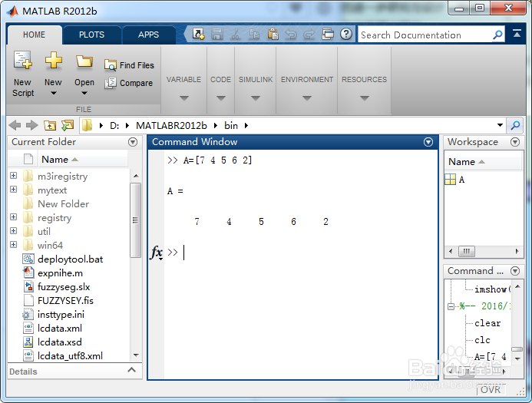Click the Compare button
The width and height of the screenshot is (532, 403).
click(129, 83)
